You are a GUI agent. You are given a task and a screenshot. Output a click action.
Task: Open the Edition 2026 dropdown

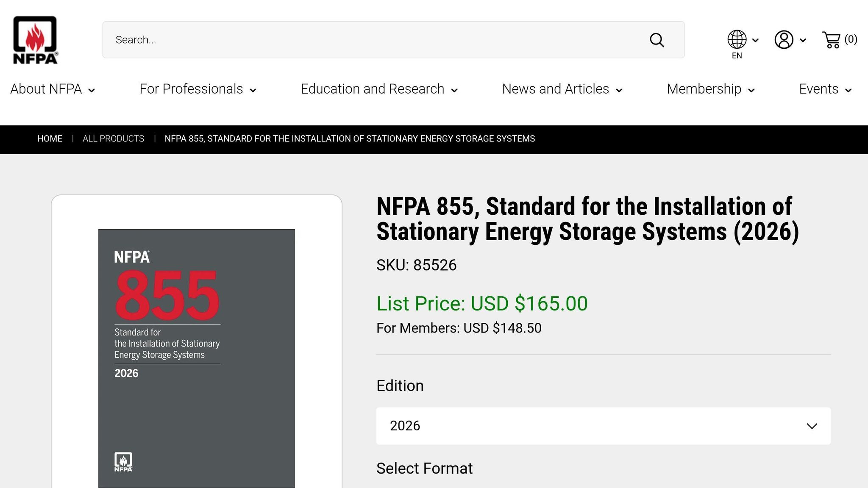tap(603, 426)
